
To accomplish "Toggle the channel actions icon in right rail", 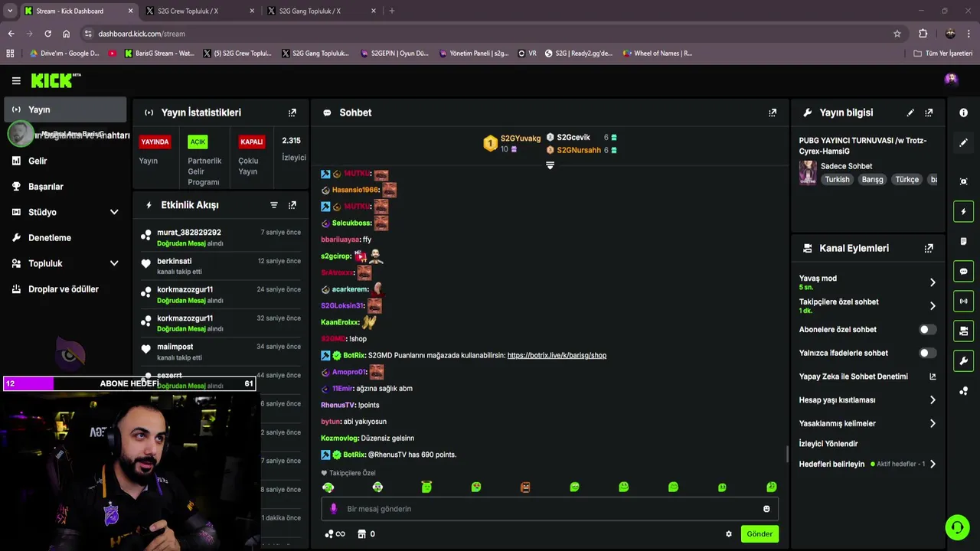I will click(963, 331).
